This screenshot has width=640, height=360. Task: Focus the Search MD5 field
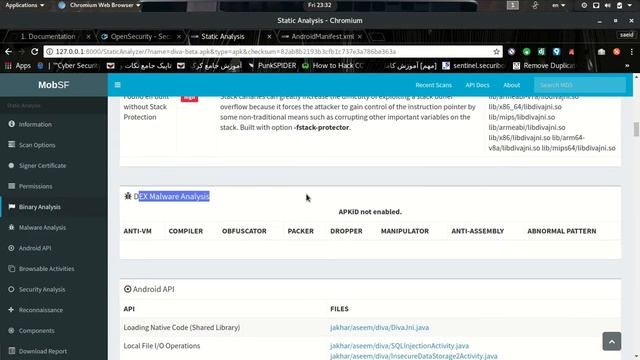(580, 85)
